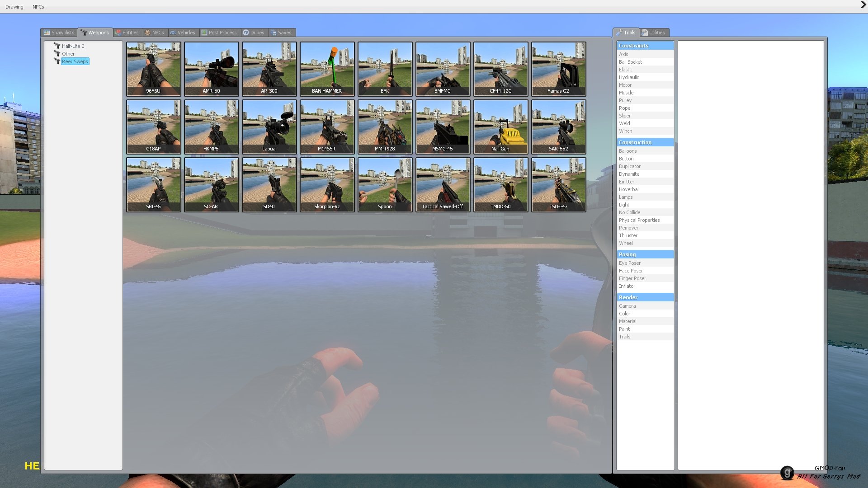Select the SAR-552 rifle icon
This screenshot has height=488, width=868.
tap(559, 127)
